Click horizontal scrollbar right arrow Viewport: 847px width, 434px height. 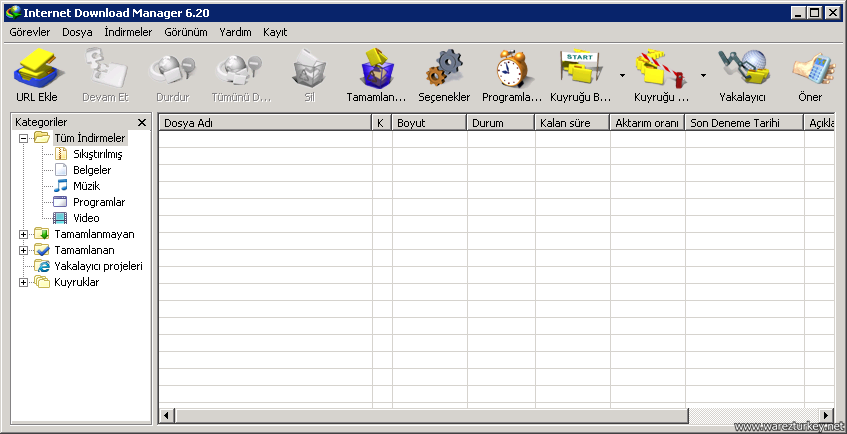(826, 415)
